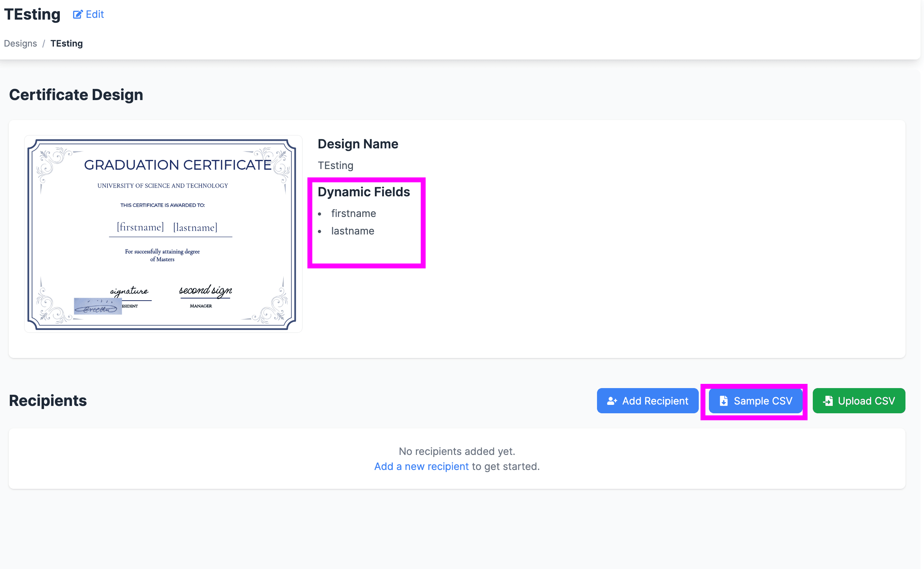Image resolution: width=924 pixels, height=569 pixels.
Task: Open the Edit link next to TEsting
Action: click(x=94, y=15)
